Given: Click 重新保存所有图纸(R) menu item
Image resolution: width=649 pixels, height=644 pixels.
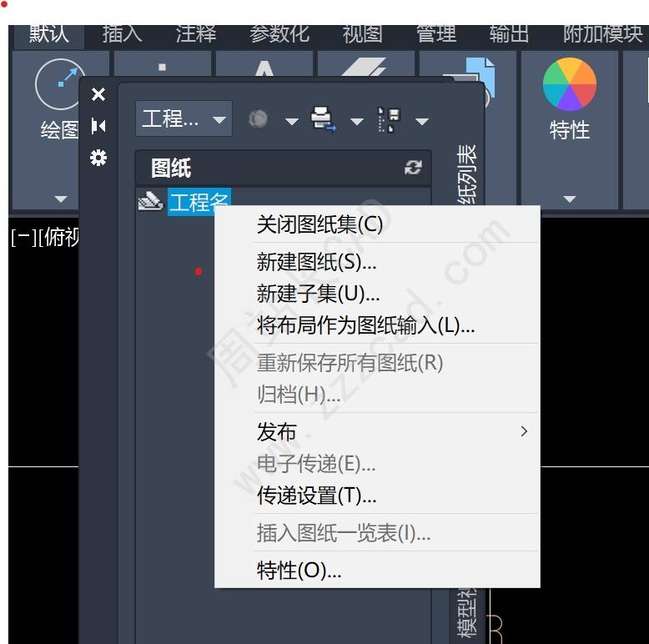Looking at the screenshot, I should pos(377,363).
